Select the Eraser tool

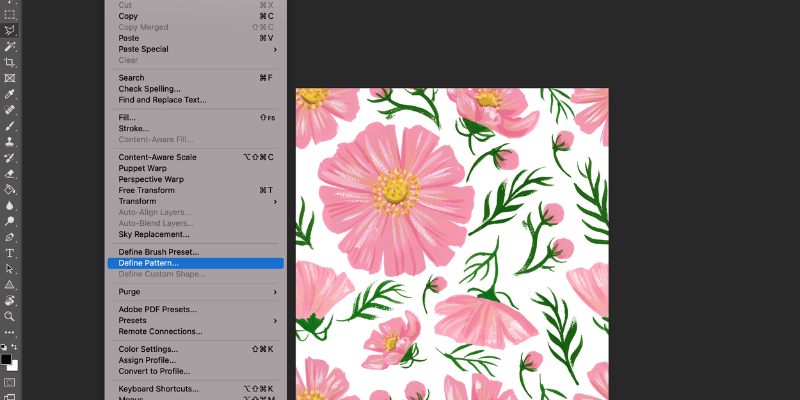coord(9,173)
